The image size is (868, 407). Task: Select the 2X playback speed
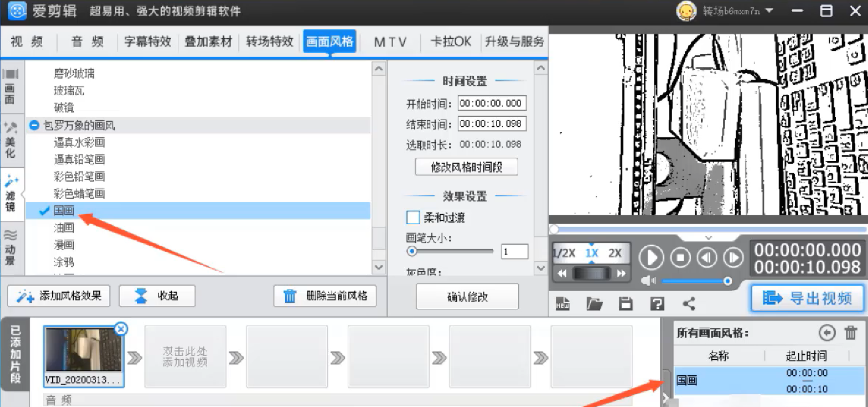tap(614, 253)
